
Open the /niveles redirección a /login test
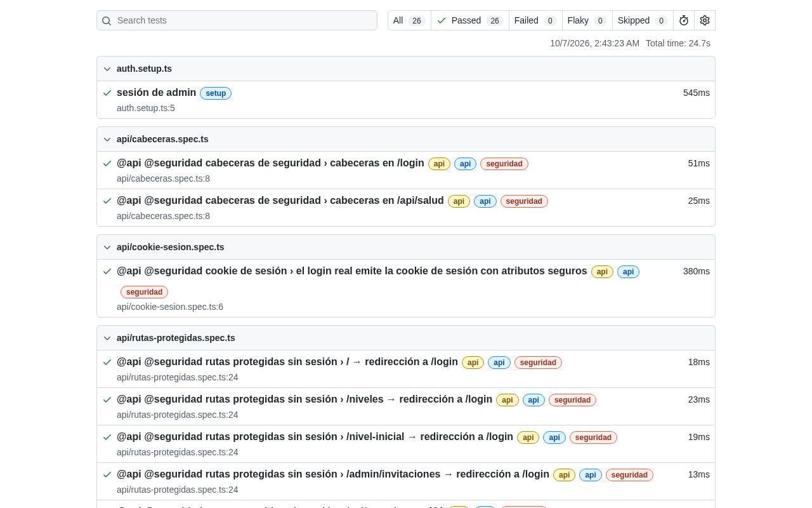pos(304,399)
